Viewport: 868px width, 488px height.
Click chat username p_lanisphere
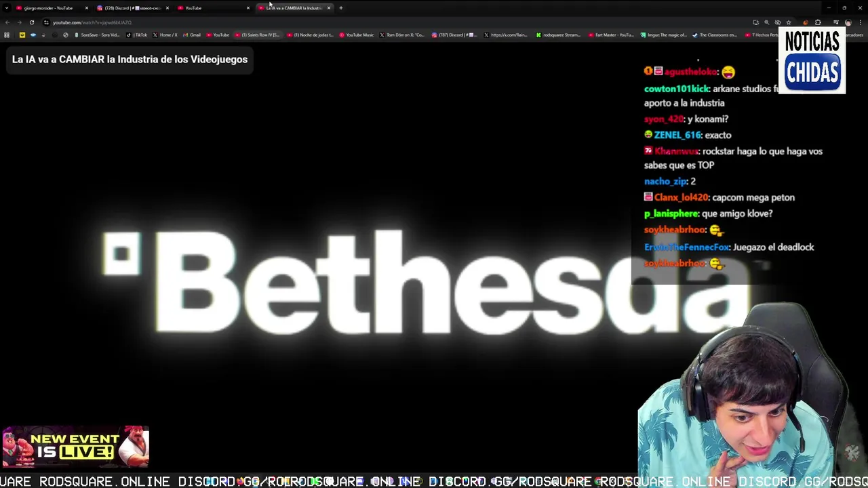tap(671, 213)
